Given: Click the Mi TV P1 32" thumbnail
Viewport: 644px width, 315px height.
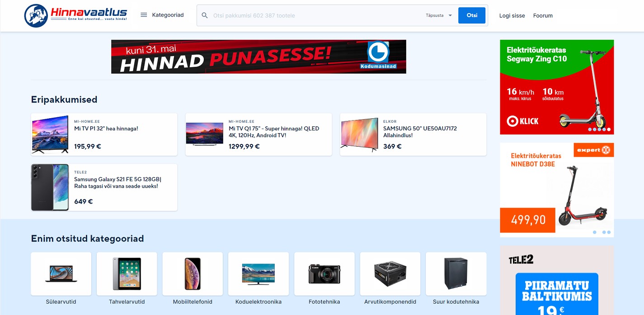Looking at the screenshot, I should [50, 134].
